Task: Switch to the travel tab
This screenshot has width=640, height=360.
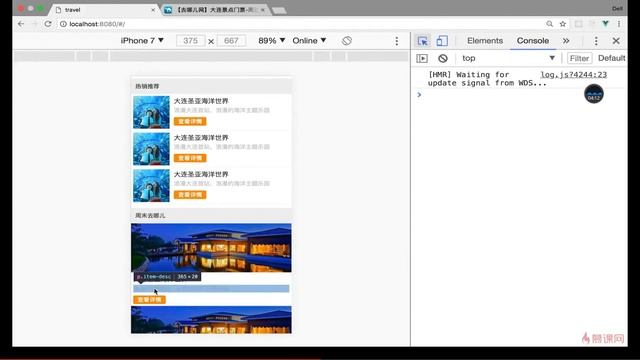Action: point(103,9)
